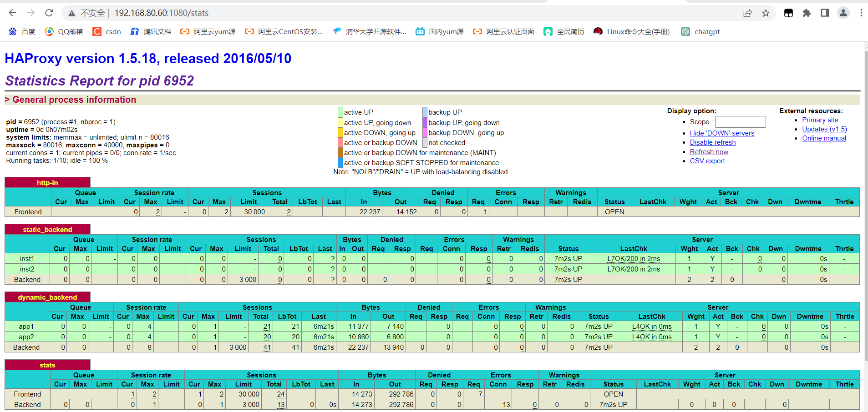Click the address bar URL
Image resolution: width=868 pixels, height=412 pixels.
coord(162,13)
